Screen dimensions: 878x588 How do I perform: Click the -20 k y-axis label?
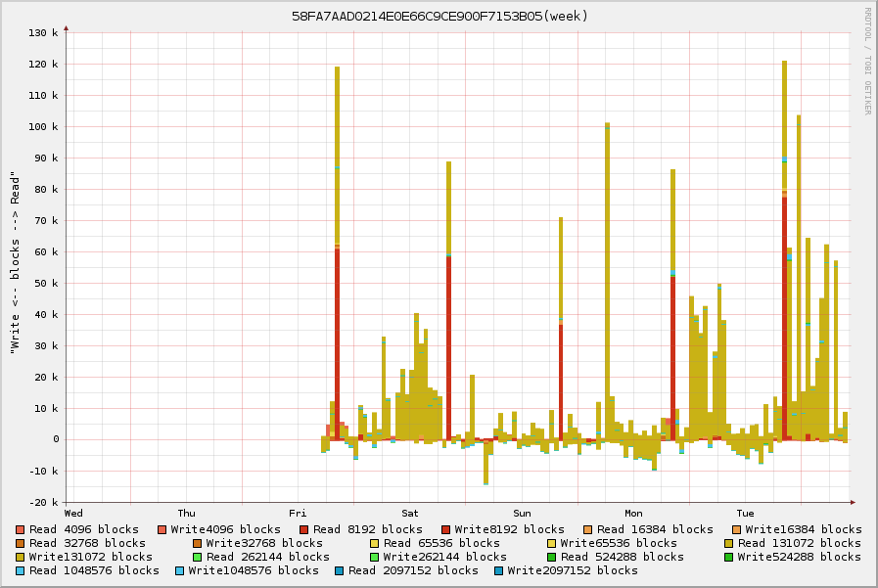[x=44, y=502]
